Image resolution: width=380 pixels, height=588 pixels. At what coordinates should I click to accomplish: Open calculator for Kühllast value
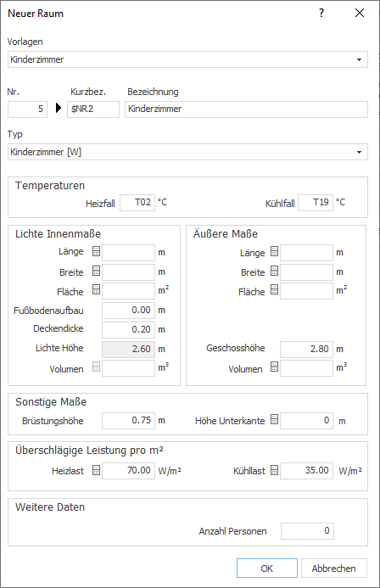coord(274,470)
